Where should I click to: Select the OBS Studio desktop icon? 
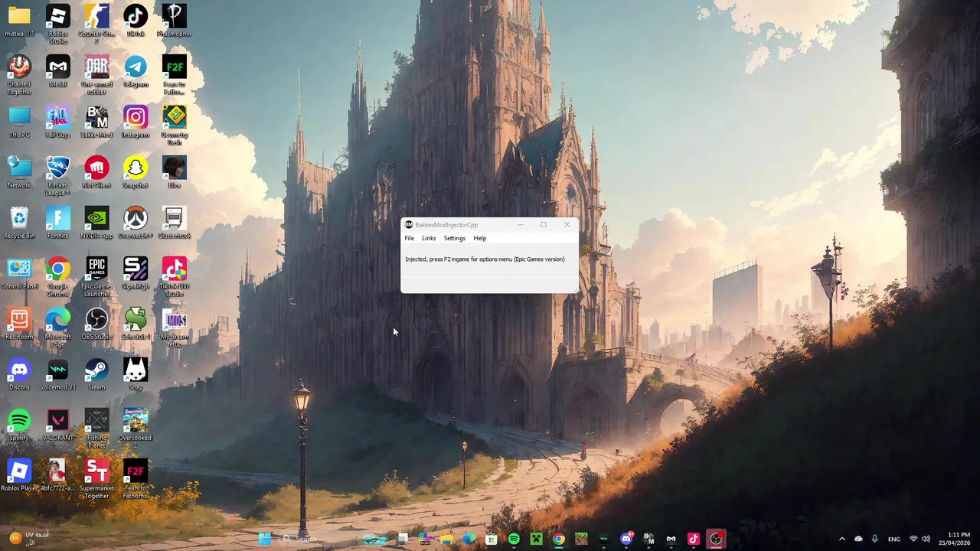tap(96, 324)
